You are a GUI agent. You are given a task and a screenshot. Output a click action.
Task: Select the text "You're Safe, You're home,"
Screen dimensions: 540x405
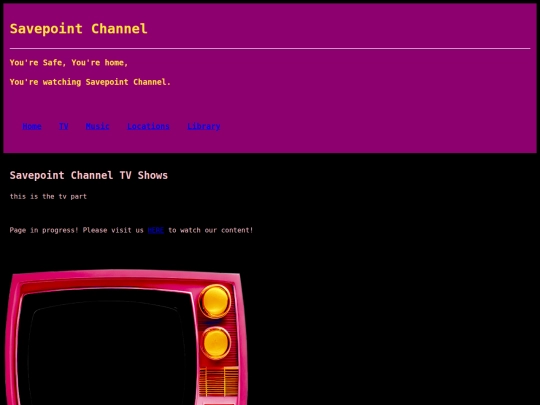[x=69, y=63]
